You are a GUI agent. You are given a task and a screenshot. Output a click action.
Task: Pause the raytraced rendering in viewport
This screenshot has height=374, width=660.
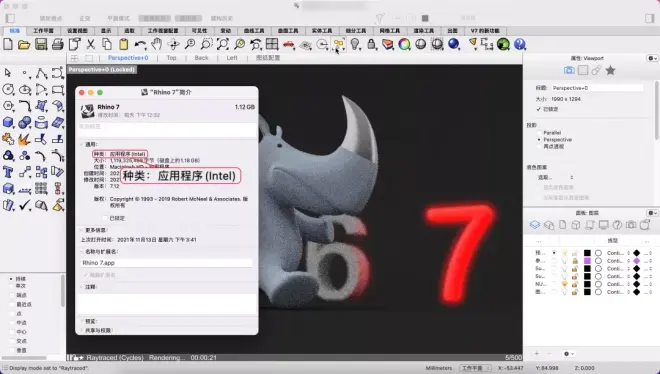[70, 358]
